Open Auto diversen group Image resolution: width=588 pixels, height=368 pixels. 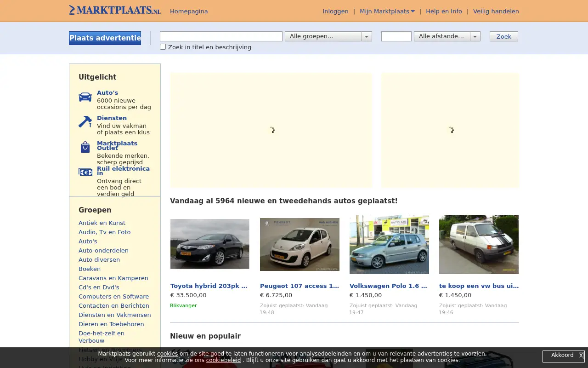click(x=99, y=259)
